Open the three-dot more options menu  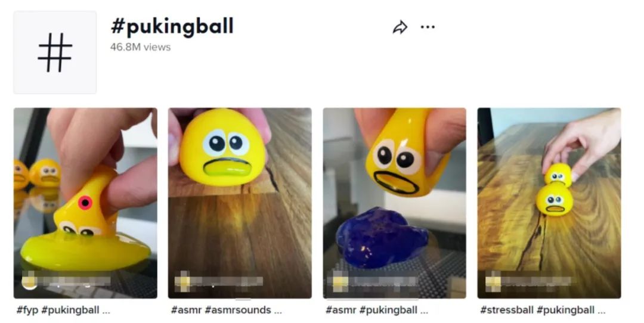coord(428,27)
